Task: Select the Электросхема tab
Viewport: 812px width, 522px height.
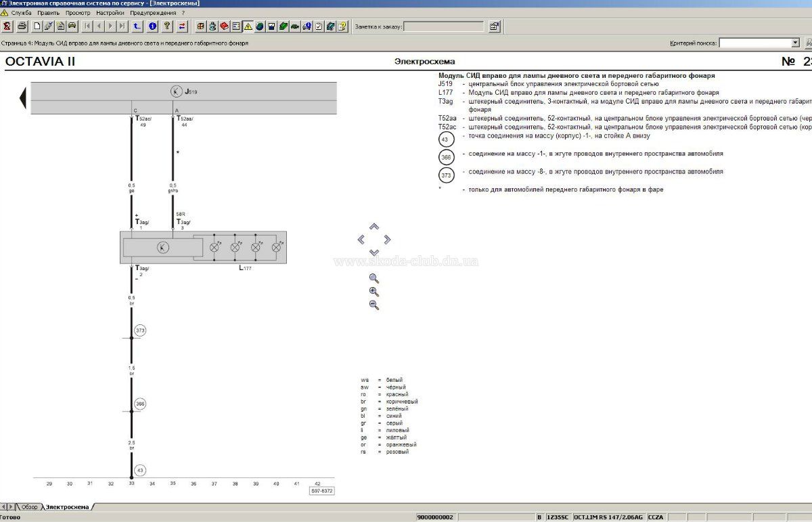Action: [x=67, y=507]
